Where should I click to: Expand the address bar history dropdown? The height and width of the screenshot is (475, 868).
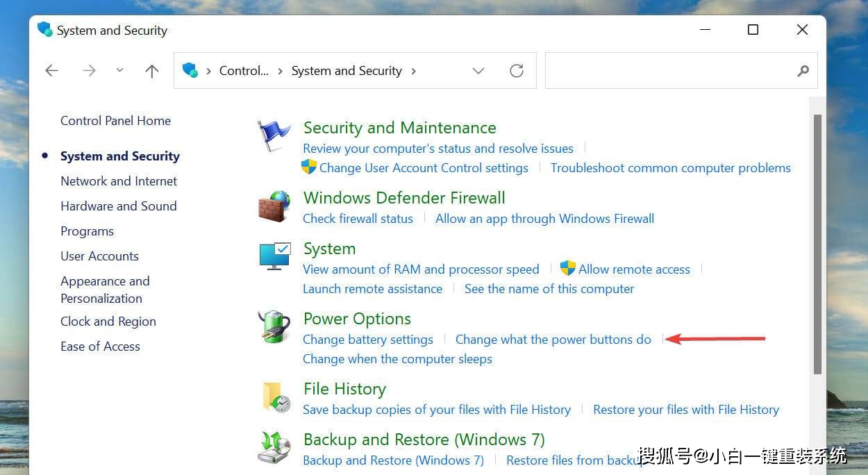pyautogui.click(x=478, y=71)
